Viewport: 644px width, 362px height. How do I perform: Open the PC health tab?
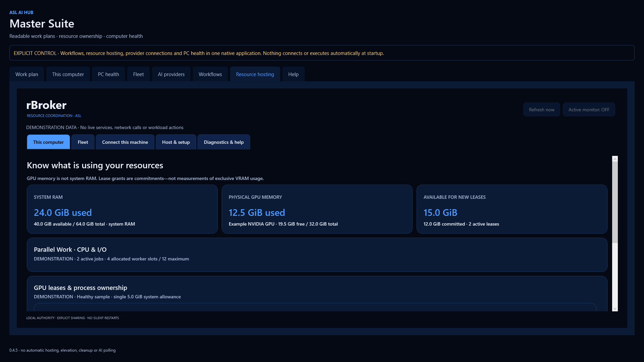[x=108, y=74]
